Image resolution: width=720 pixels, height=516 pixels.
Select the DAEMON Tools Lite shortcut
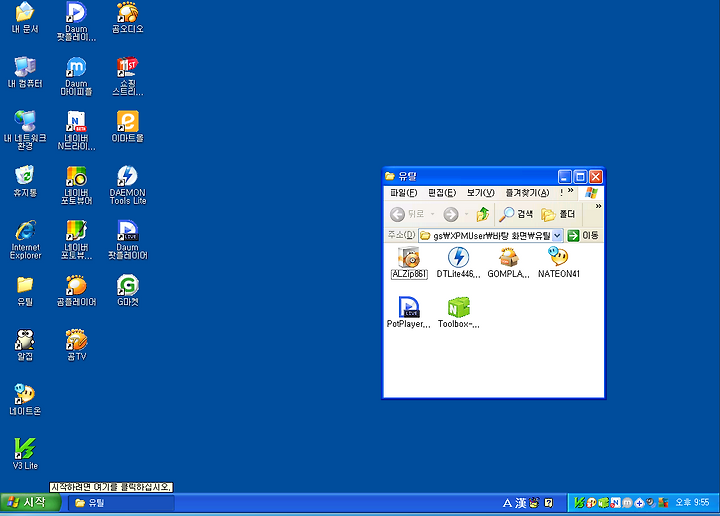click(128, 185)
